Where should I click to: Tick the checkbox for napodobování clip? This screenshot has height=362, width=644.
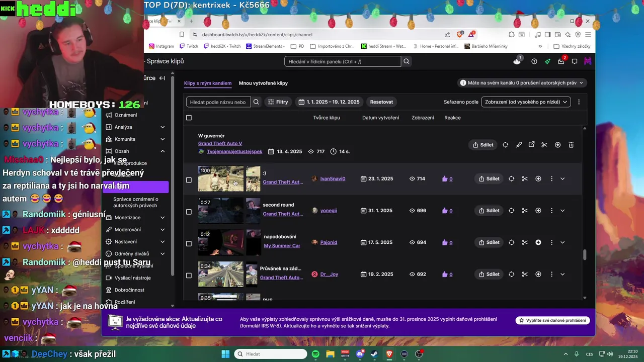click(x=189, y=243)
